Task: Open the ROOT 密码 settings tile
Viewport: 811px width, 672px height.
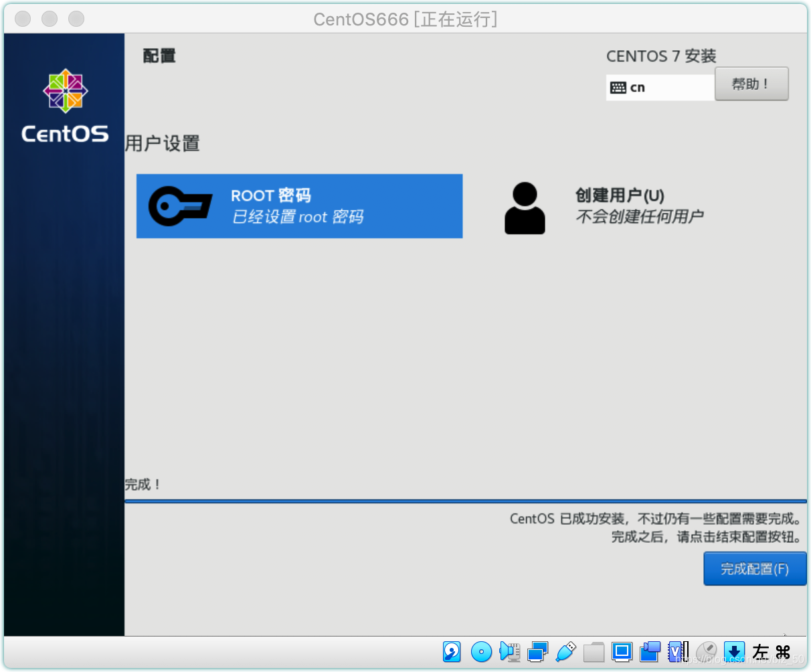Action: [x=299, y=206]
